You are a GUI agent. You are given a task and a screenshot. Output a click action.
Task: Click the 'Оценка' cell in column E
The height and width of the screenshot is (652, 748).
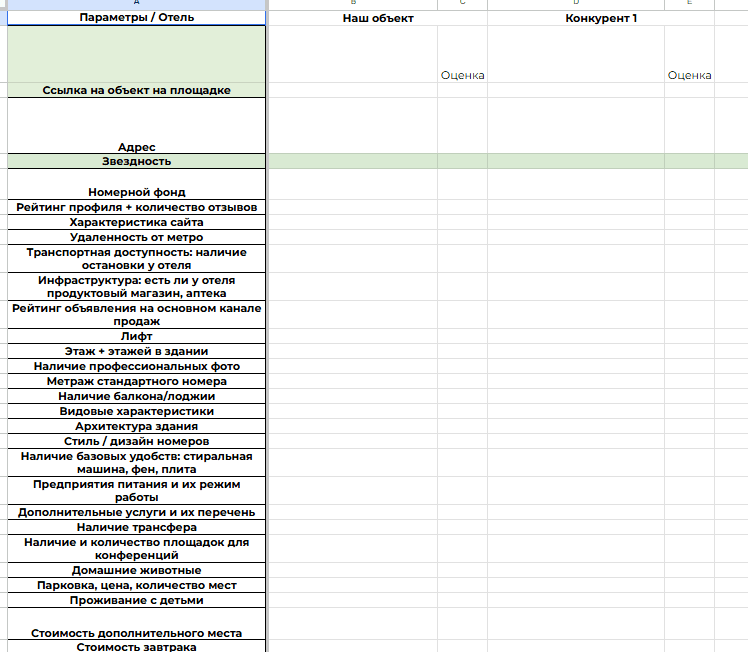tap(689, 75)
